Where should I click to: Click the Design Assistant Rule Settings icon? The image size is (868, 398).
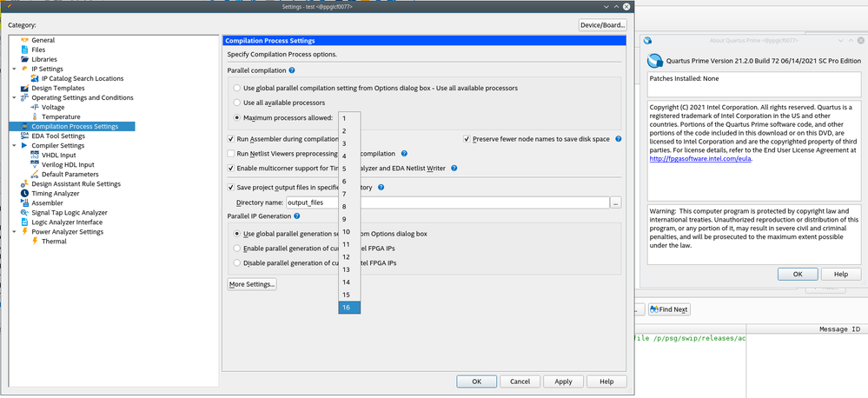pos(24,184)
